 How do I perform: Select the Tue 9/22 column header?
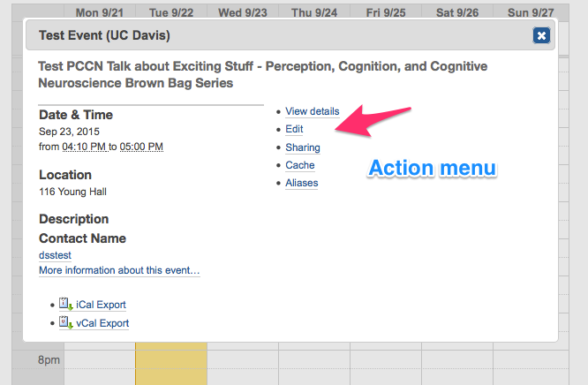[x=171, y=12]
